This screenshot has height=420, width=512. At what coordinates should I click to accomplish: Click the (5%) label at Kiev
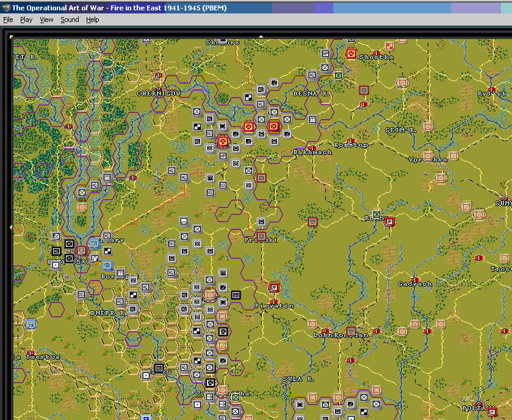81,262
